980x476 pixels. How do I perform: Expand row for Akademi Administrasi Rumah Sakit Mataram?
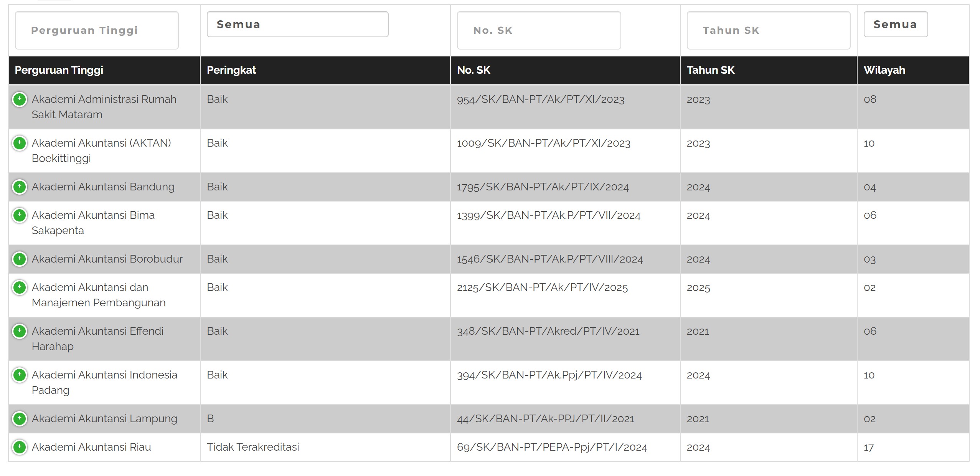click(20, 99)
